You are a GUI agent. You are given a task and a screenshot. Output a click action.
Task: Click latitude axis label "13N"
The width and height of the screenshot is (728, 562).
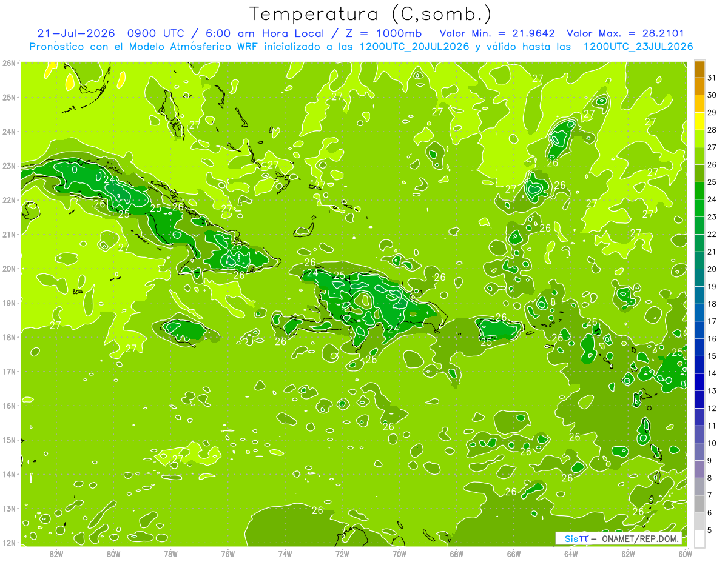(x=9, y=508)
